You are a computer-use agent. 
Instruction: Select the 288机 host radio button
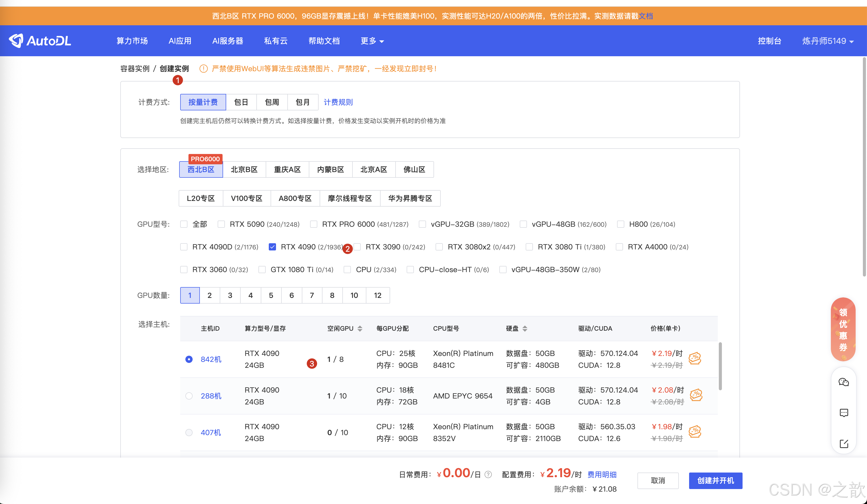(189, 396)
